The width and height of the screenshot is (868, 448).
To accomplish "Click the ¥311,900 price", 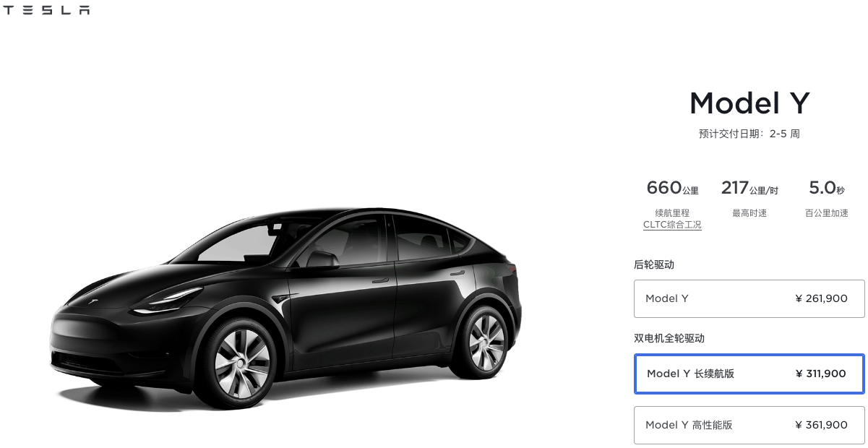I will [x=820, y=374].
